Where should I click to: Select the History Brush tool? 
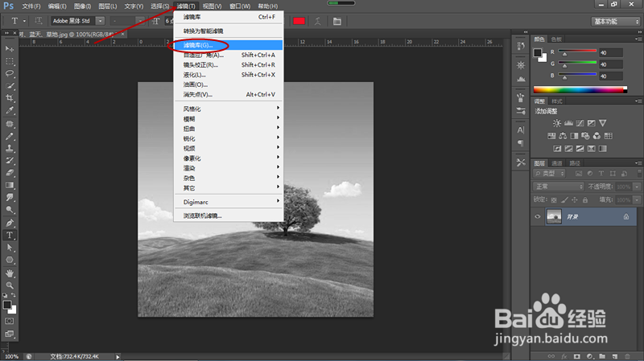(x=10, y=161)
